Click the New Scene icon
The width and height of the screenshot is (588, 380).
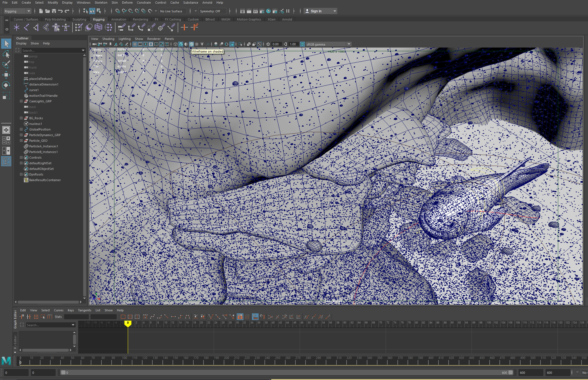pos(41,11)
